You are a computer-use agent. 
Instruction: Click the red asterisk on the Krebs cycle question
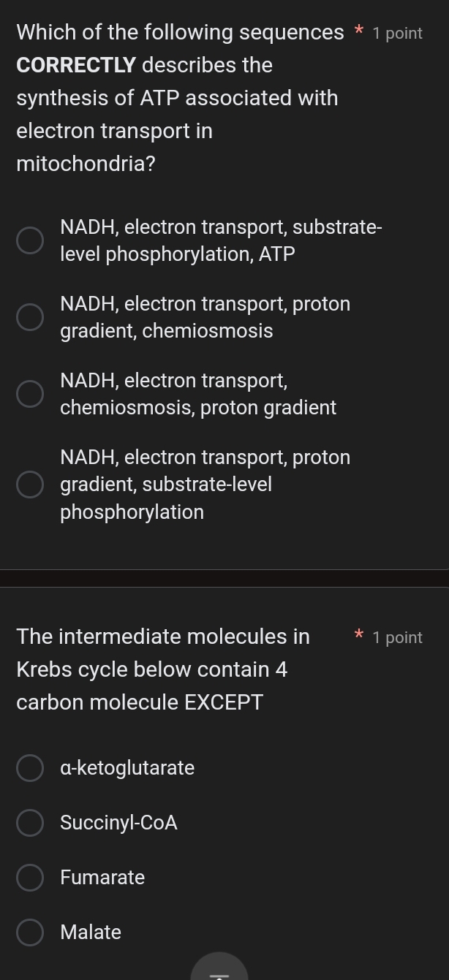click(358, 635)
